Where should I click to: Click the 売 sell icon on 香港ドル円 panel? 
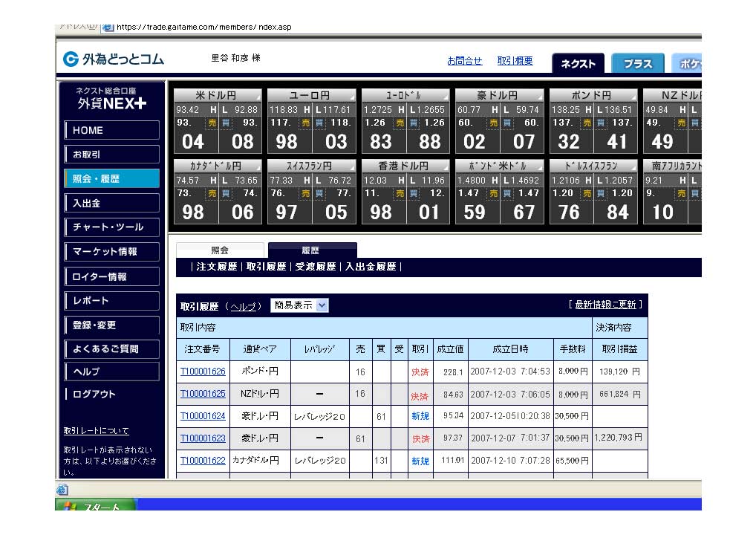click(400, 193)
